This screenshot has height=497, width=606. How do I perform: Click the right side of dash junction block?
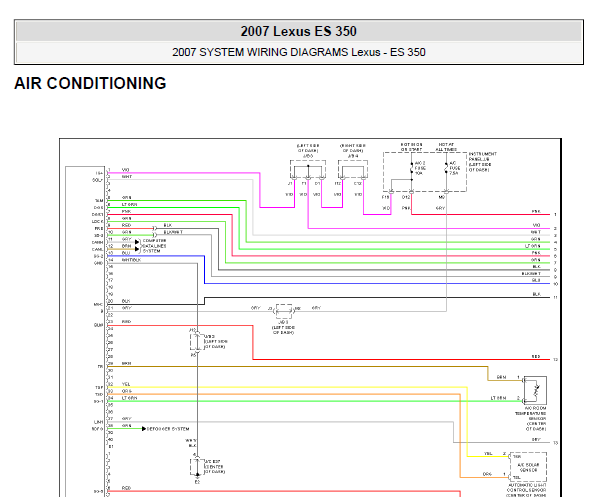click(x=353, y=169)
